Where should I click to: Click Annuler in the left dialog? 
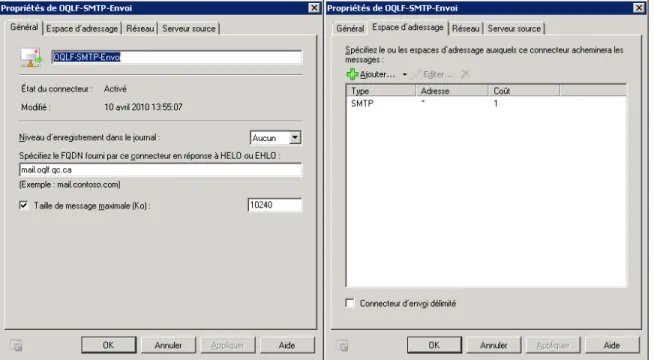pos(168,345)
